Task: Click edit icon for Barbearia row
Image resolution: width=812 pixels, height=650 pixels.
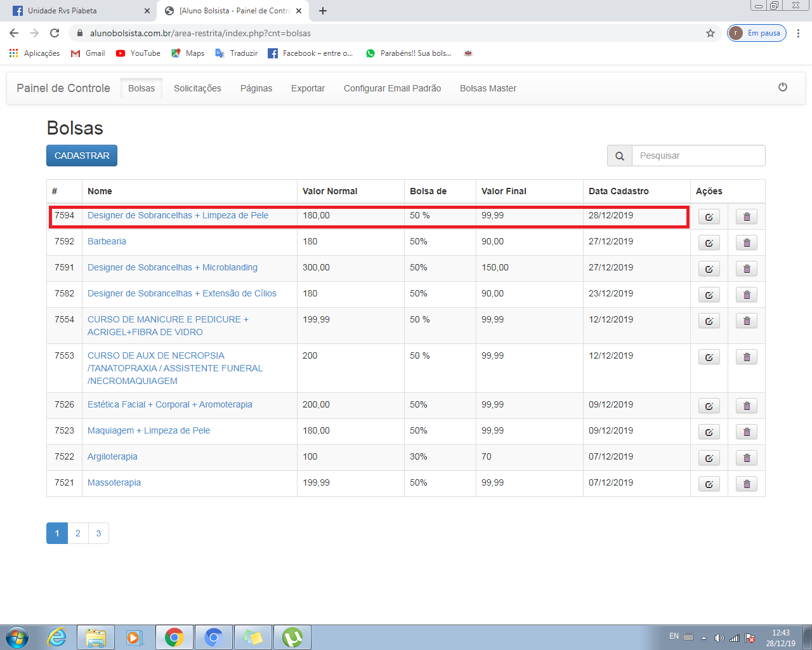Action: click(x=709, y=243)
